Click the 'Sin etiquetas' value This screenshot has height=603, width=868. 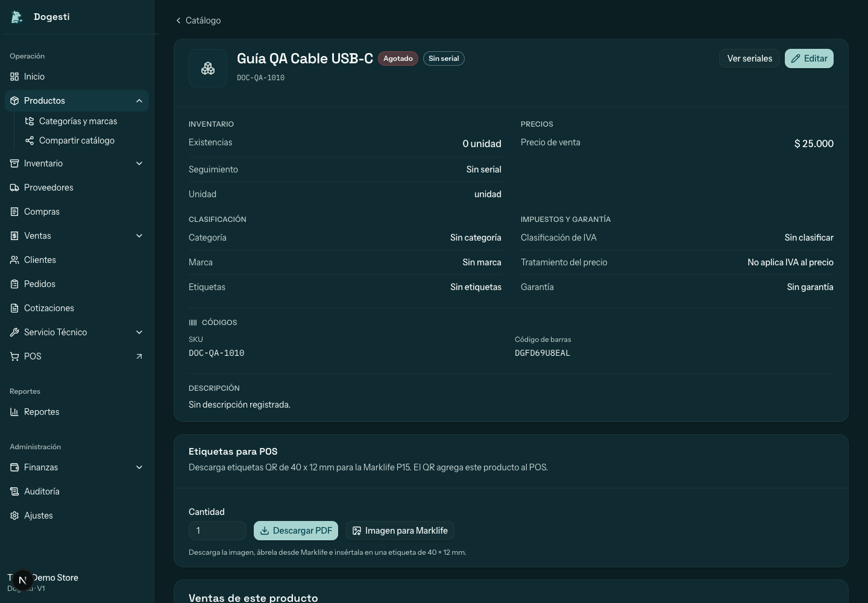point(476,287)
